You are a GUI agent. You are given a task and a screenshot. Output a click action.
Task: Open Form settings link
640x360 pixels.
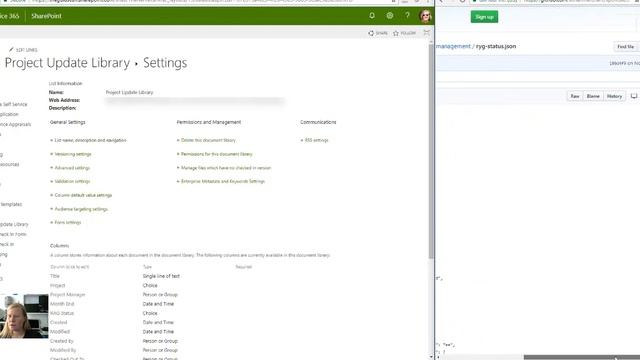(x=68, y=222)
